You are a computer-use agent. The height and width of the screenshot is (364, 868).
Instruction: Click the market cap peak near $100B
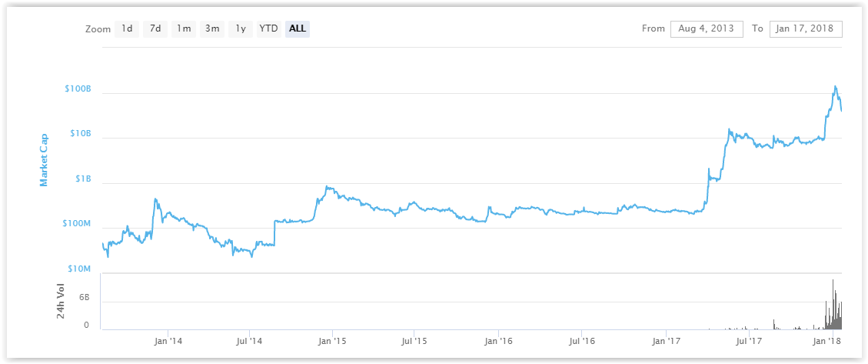[x=835, y=86]
